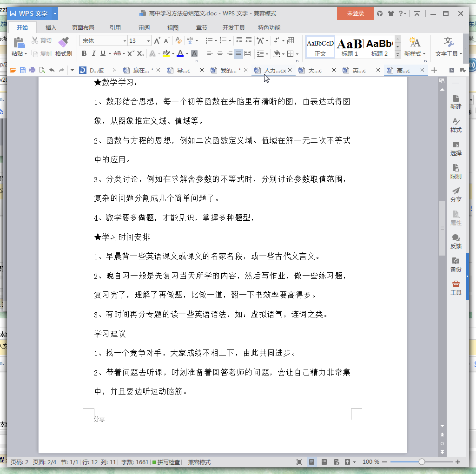Click the save icon in quick access toolbar
The height and width of the screenshot is (474, 476).
tap(22, 70)
